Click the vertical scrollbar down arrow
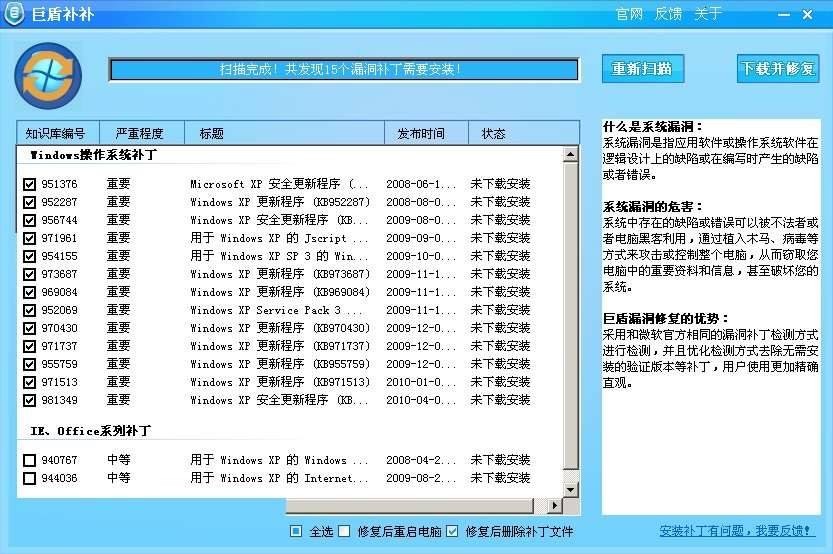This screenshot has height=554, width=833. coord(571,490)
